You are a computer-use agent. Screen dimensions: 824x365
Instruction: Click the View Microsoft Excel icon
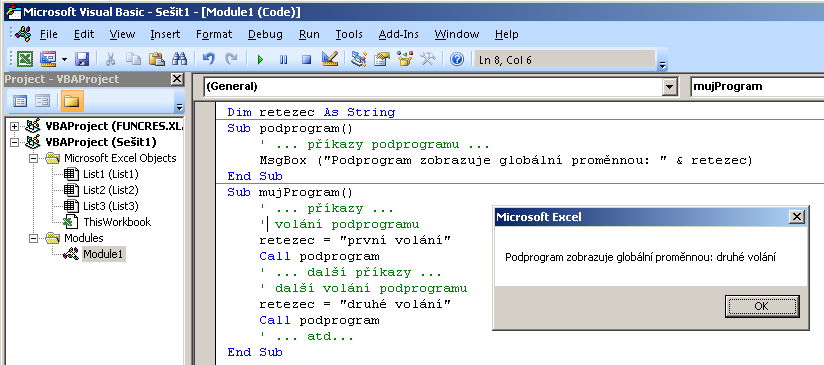[x=24, y=59]
